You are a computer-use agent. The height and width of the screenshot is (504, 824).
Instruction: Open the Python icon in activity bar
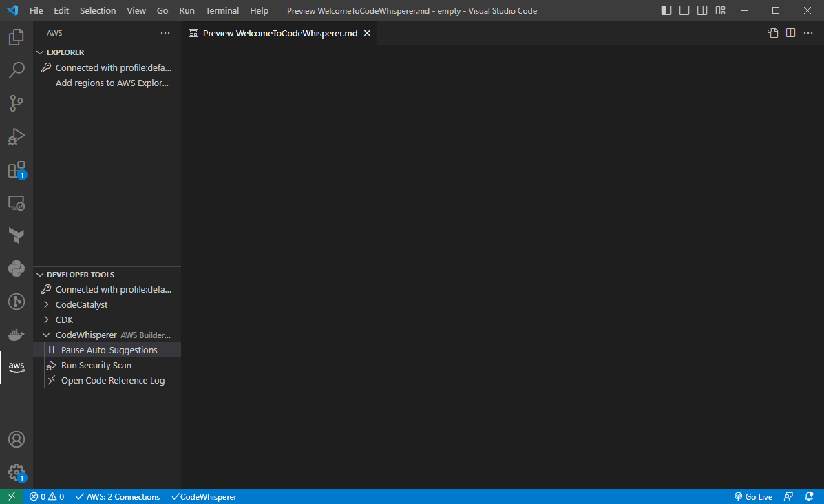[17, 269]
